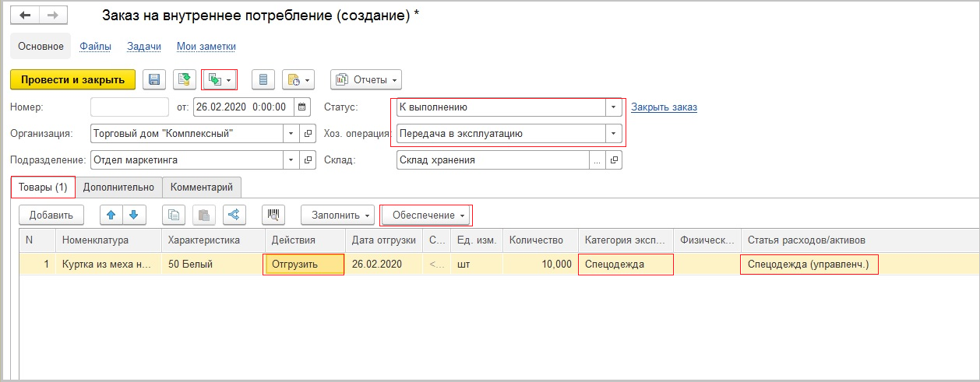Expand the Хоз. операция dropdown
This screenshot has height=382, width=980.
click(x=614, y=134)
